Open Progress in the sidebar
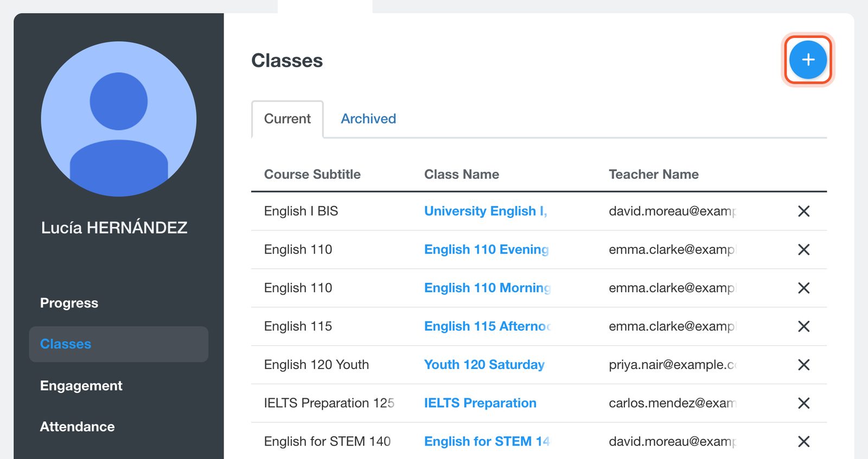This screenshot has width=868, height=459. (69, 303)
